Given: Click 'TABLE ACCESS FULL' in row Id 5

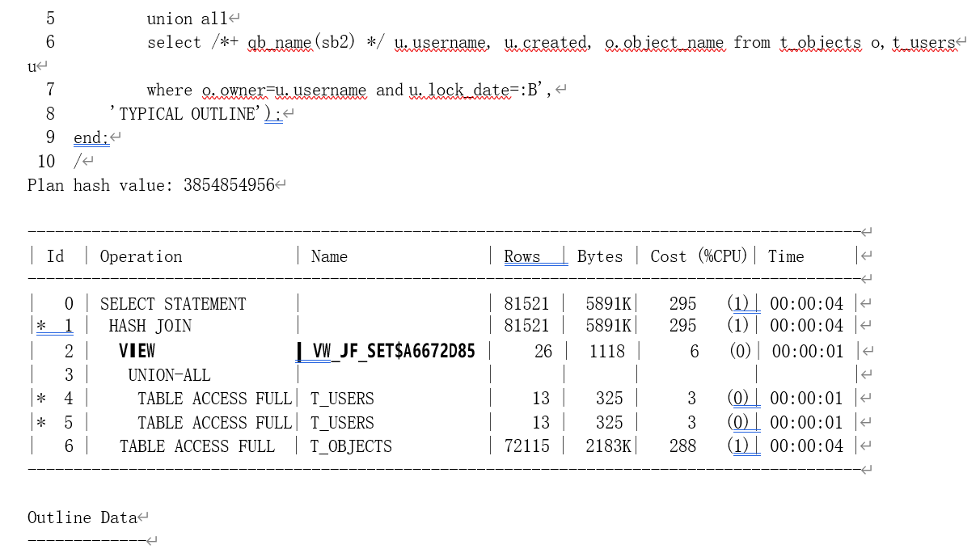Looking at the screenshot, I should click(x=214, y=423).
